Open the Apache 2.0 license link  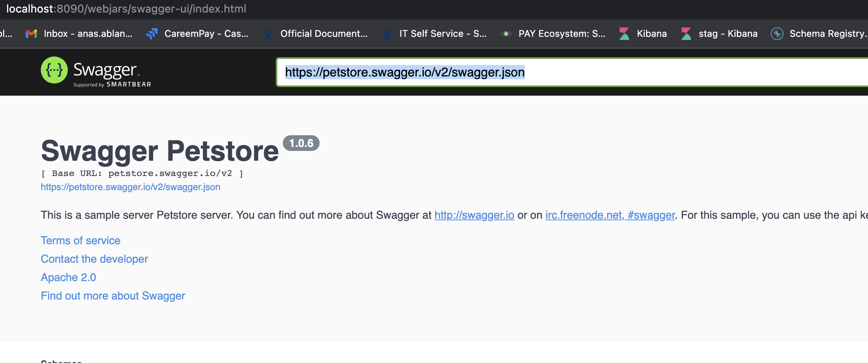click(x=68, y=277)
